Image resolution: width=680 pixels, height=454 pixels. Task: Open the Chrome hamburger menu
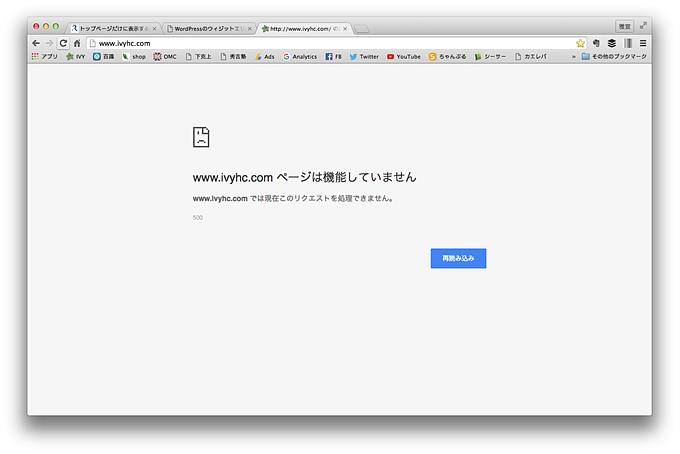pos(643,43)
